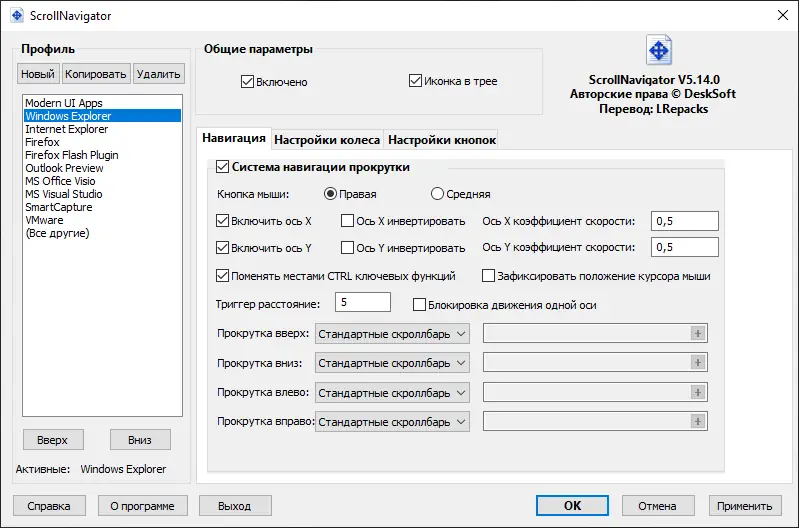Open the Прокрутка влево dropdown
The width and height of the screenshot is (799, 528).
[x=392, y=393]
